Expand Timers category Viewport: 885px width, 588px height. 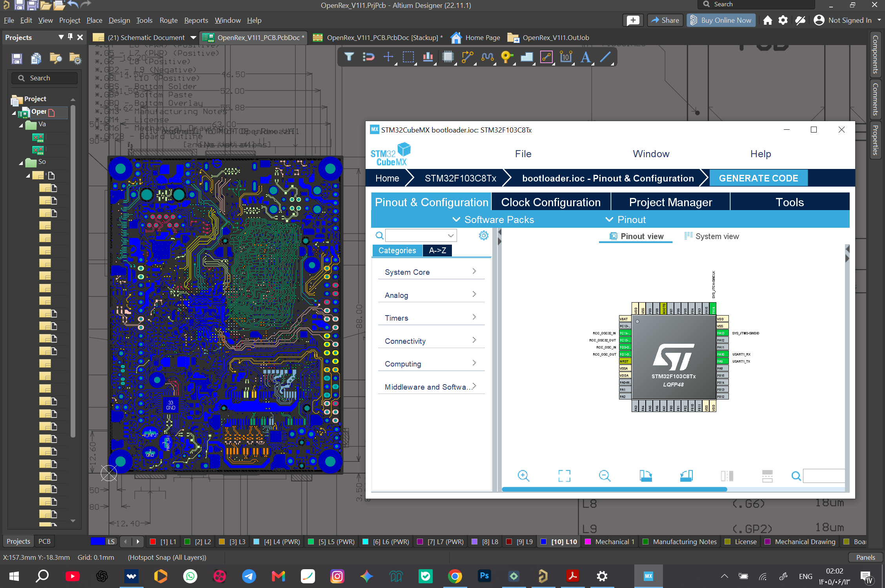click(x=431, y=318)
